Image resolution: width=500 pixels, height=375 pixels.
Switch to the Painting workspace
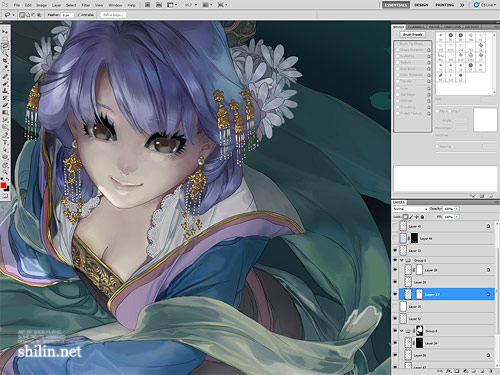(x=444, y=5)
